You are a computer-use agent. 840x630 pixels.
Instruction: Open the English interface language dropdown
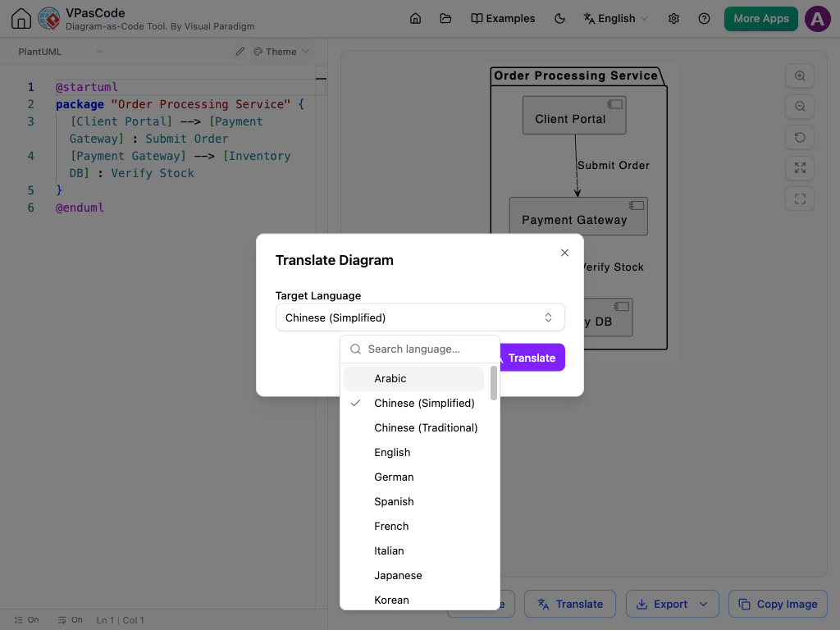point(616,18)
